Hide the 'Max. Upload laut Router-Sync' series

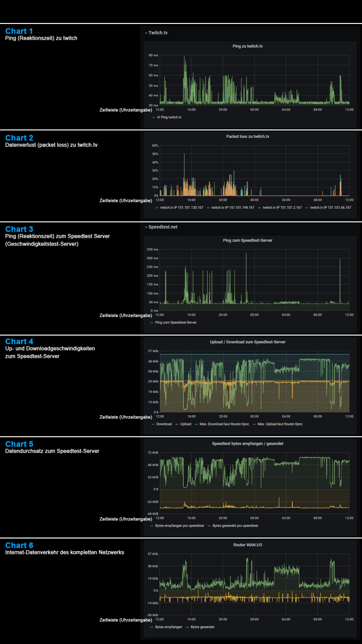click(280, 424)
